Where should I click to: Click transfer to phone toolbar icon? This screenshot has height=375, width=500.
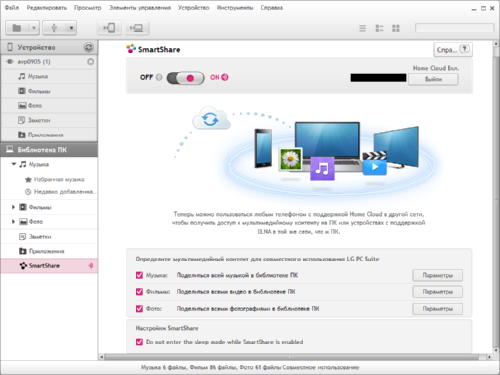(109, 28)
